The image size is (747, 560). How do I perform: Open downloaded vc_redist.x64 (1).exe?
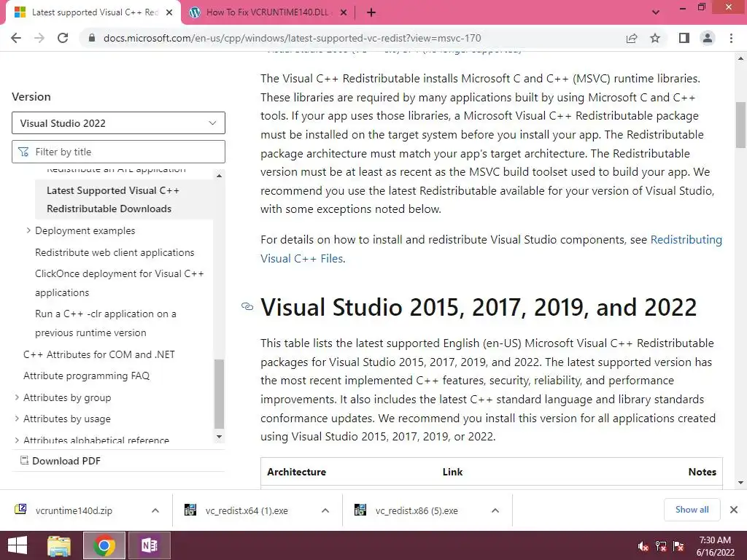(x=247, y=510)
